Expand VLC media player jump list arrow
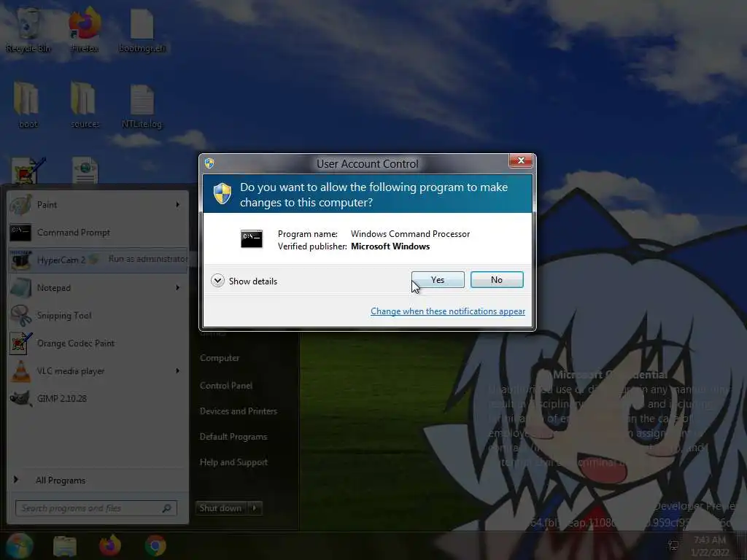The width and height of the screenshot is (747, 560). (x=178, y=370)
